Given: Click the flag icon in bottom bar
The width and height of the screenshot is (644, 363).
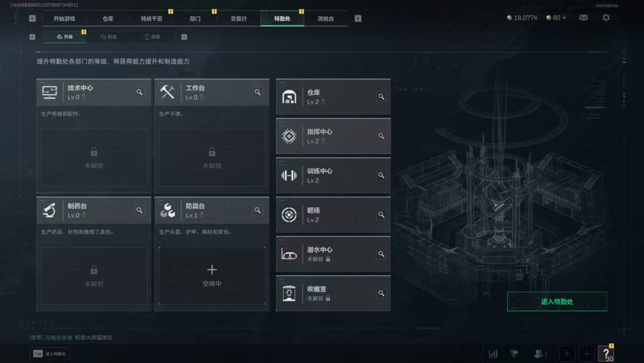Looking at the screenshot, I should [514, 353].
